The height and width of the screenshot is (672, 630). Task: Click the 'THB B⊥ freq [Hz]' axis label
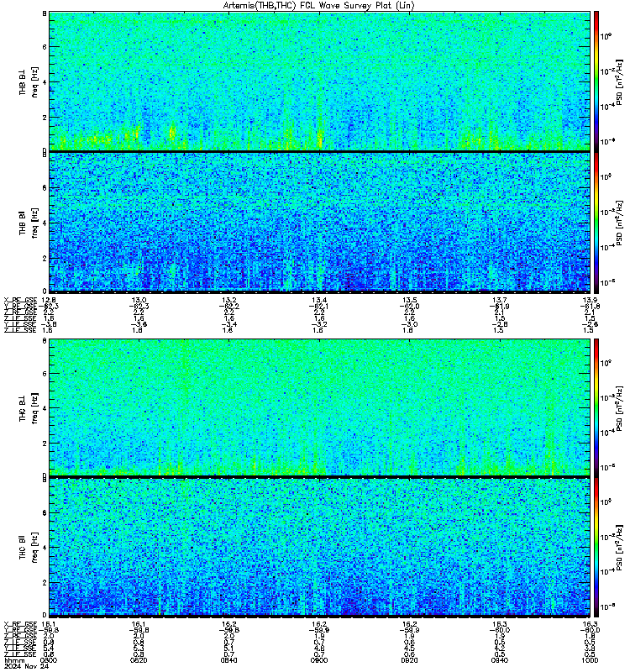(x=29, y=81)
